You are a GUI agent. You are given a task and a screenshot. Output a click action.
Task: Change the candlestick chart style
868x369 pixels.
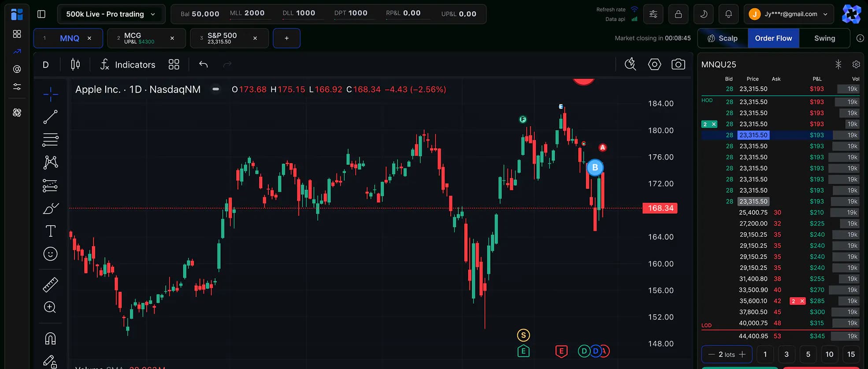click(x=75, y=65)
